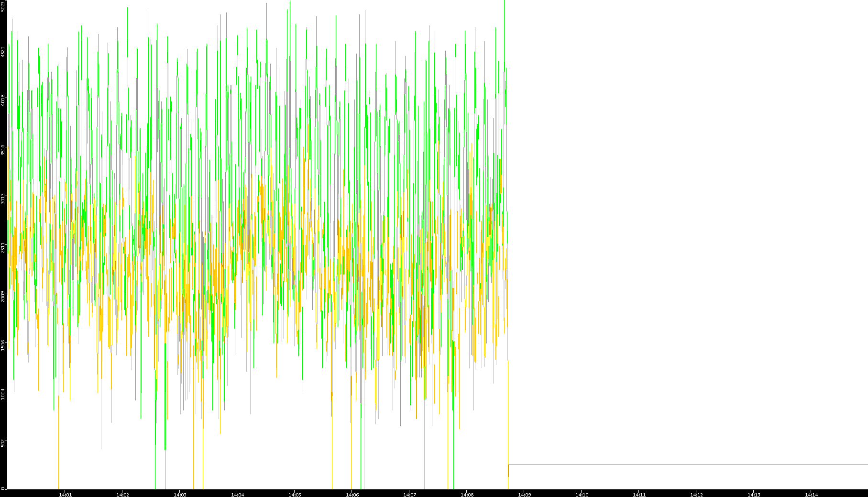Click the 3013 vertical axis value
Image resolution: width=868 pixels, height=497 pixels.
(x=3, y=199)
